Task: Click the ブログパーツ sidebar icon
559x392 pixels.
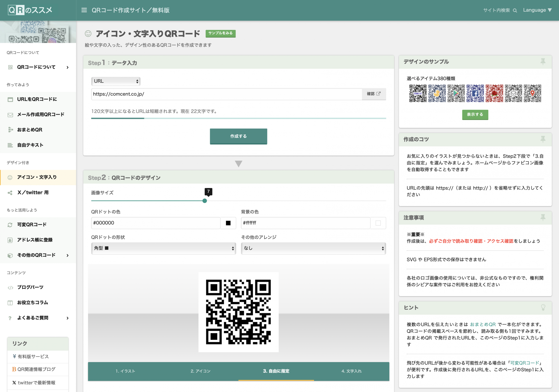Action: click(x=10, y=287)
